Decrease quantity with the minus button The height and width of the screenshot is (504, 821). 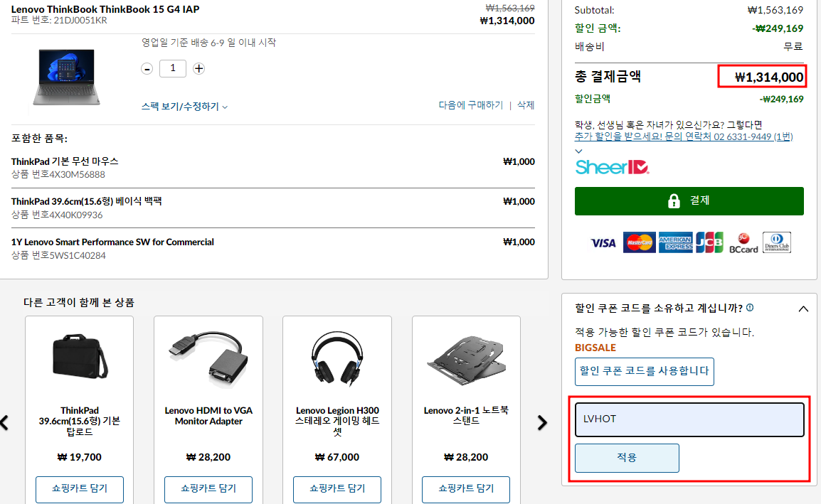[x=147, y=68]
